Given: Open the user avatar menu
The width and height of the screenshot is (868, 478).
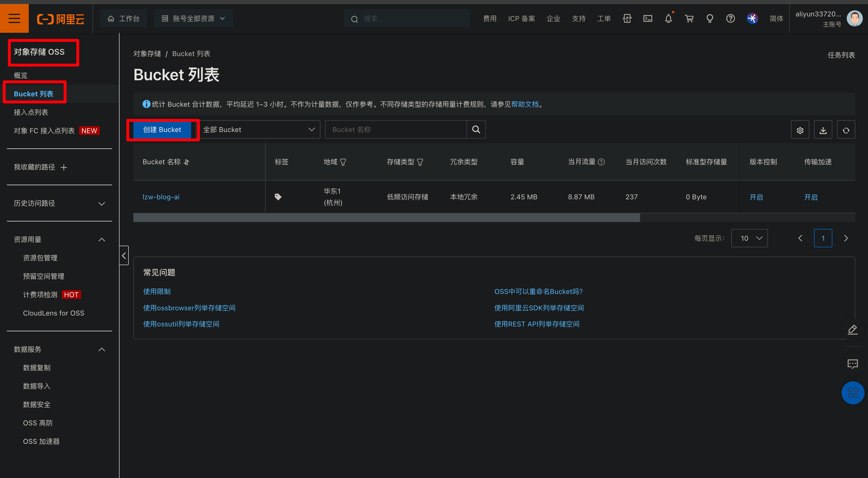Looking at the screenshot, I should point(854,18).
